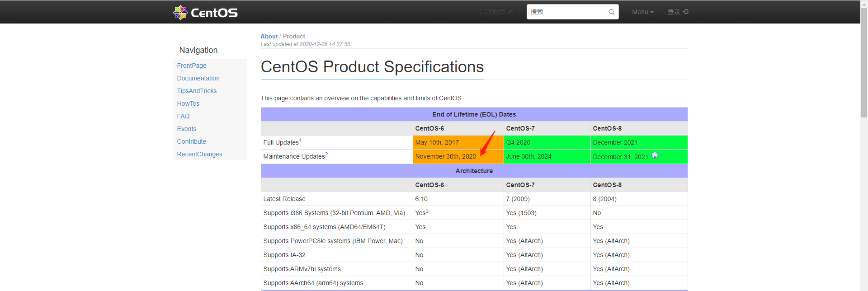Image resolution: width=868 pixels, height=291 pixels.
Task: Click the Supports PowerPC8le systems row label
Action: tap(333, 241)
